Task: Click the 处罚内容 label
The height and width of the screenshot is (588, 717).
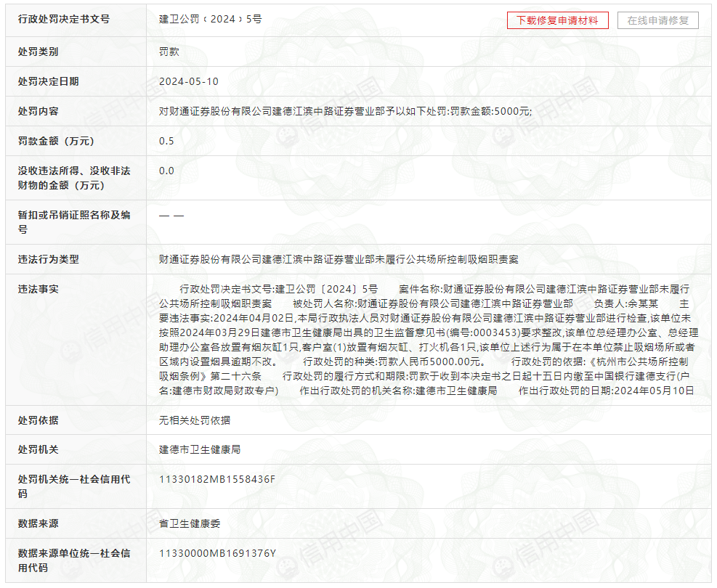Action: pos(38,111)
